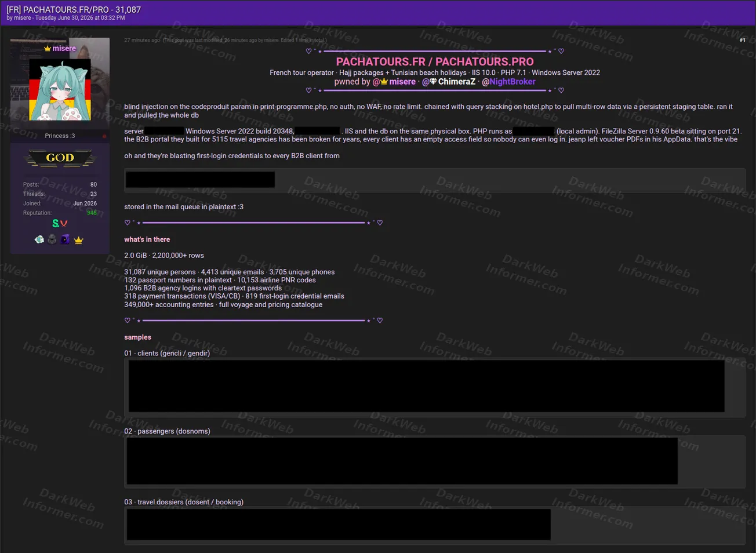
Task: Click the "1,096 B2B agency logins" line
Action: tap(203, 288)
